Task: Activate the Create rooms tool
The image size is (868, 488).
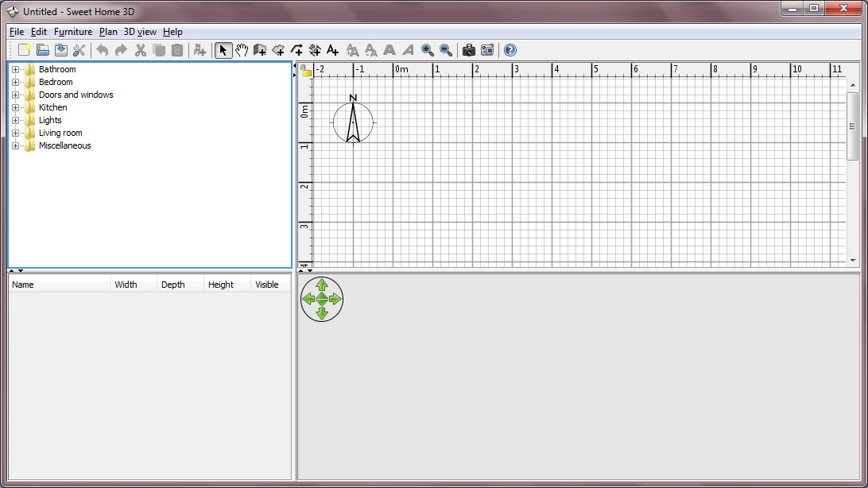Action: (278, 50)
